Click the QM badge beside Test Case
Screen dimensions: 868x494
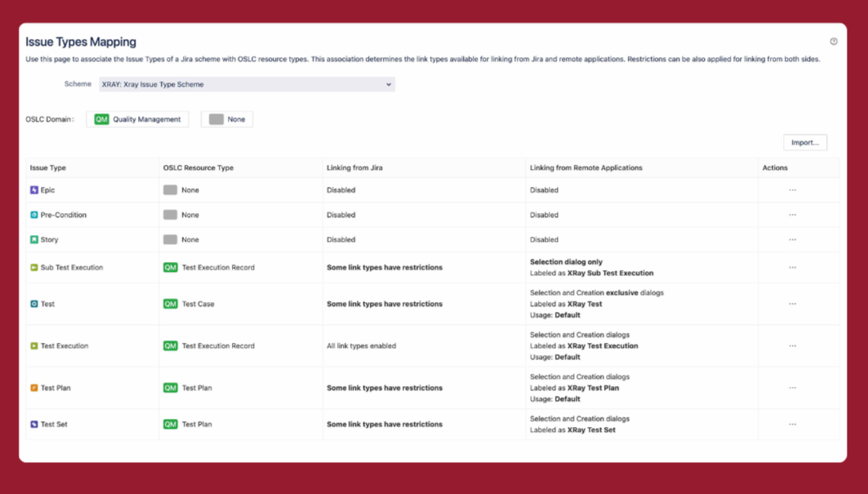170,304
